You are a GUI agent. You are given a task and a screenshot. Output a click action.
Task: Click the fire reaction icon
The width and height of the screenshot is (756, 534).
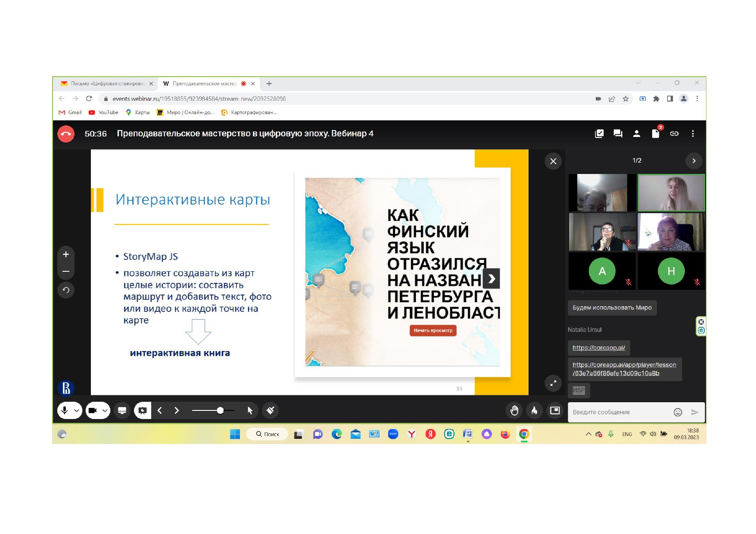[534, 410]
